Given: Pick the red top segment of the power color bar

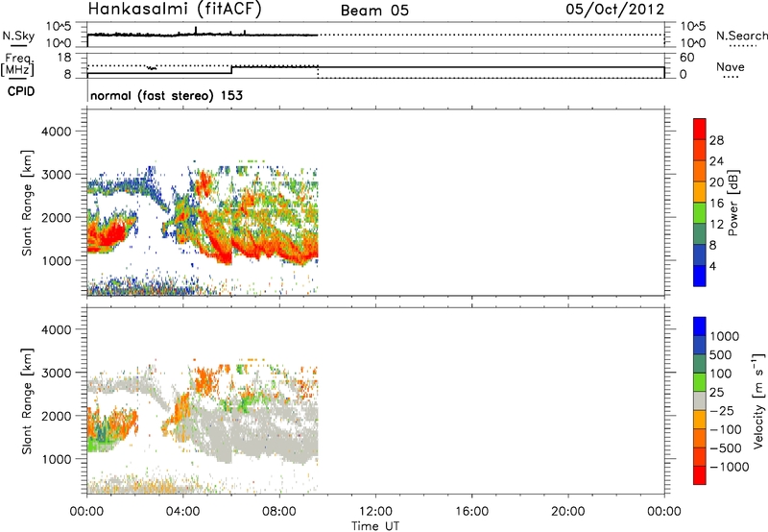Looking at the screenshot, I should pos(700,130).
